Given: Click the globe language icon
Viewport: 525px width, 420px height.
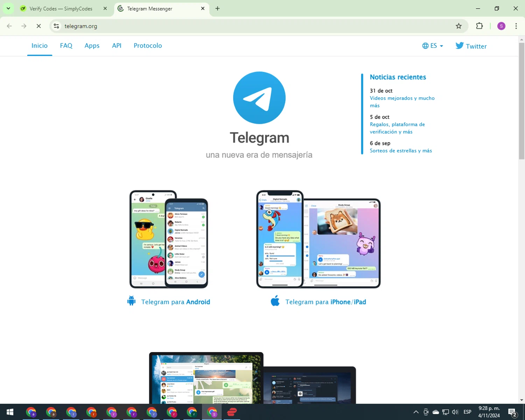Looking at the screenshot, I should [x=425, y=46].
